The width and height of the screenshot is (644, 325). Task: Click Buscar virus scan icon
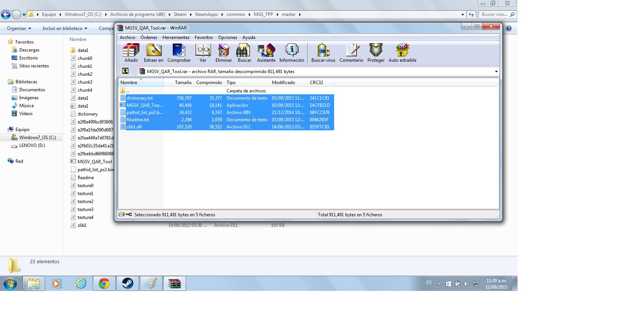tap(323, 53)
